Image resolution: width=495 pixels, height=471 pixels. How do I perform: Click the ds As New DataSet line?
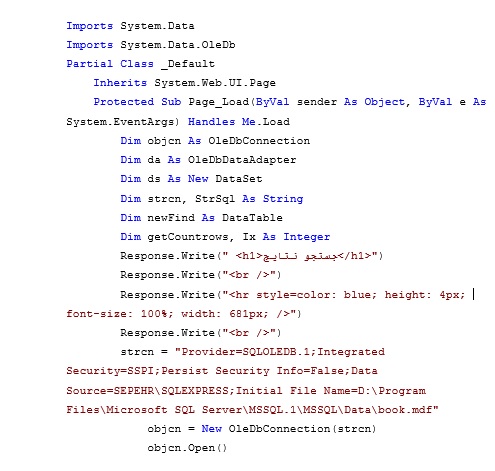(191, 179)
